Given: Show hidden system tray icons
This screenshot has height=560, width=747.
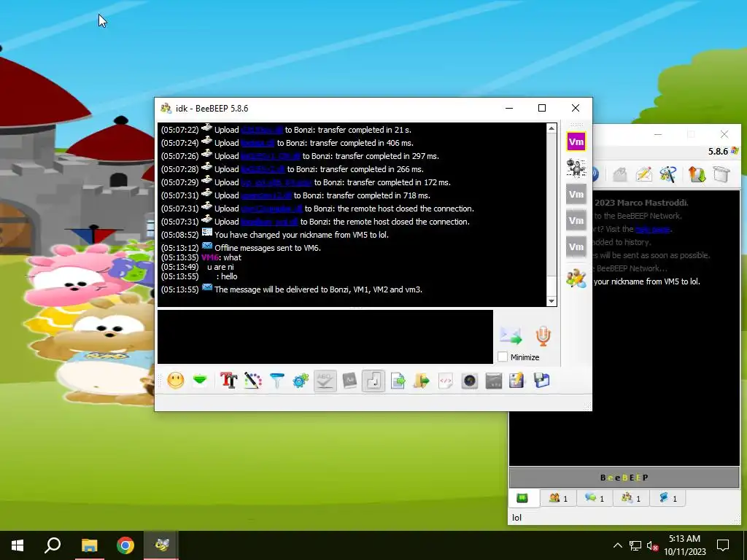Looking at the screenshot, I should pos(617,545).
